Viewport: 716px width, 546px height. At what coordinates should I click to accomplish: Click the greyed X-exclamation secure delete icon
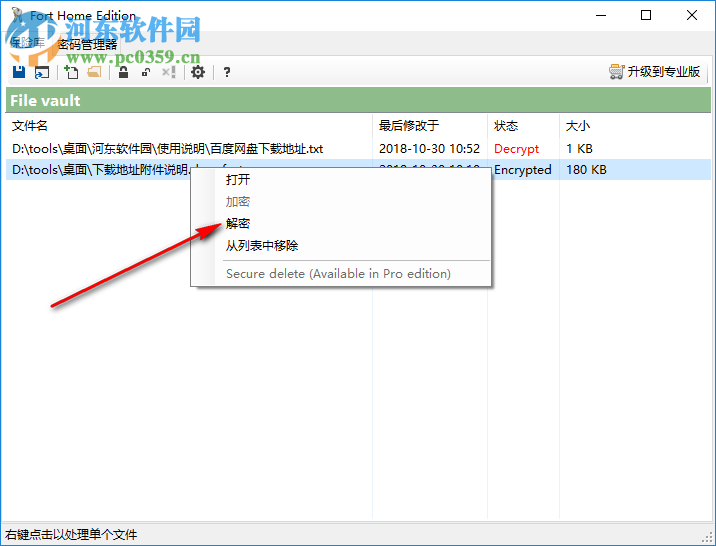(169, 72)
